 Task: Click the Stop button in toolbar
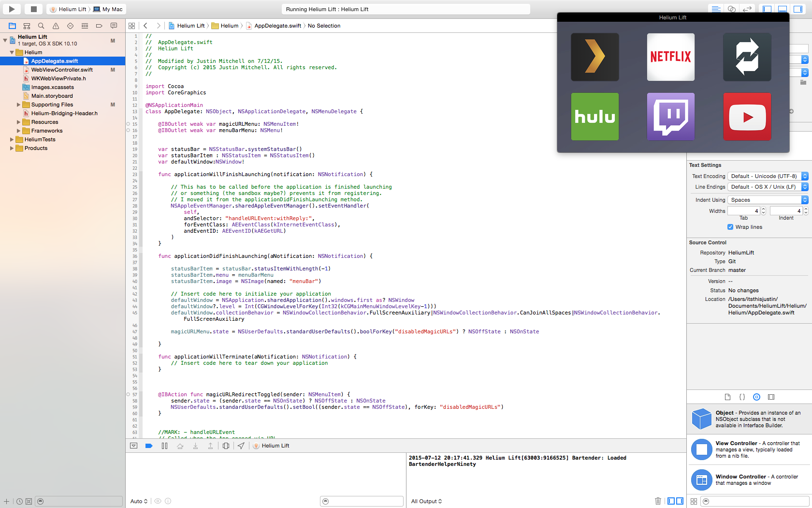(x=33, y=9)
